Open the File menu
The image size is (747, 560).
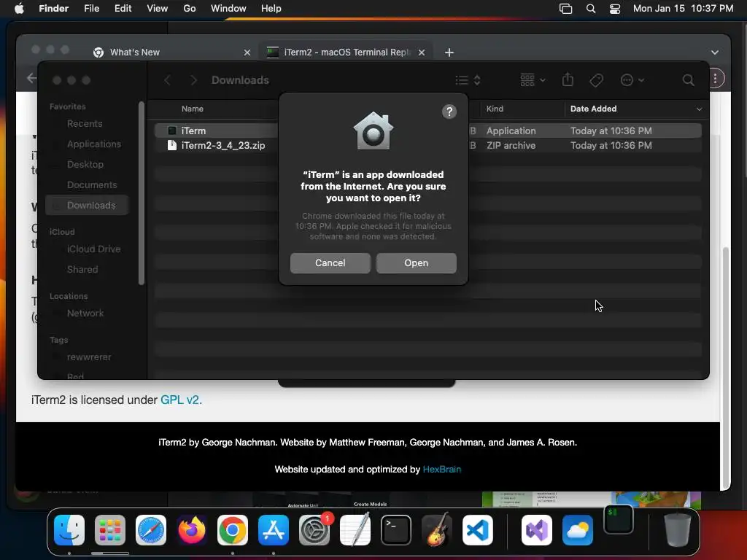click(x=91, y=9)
